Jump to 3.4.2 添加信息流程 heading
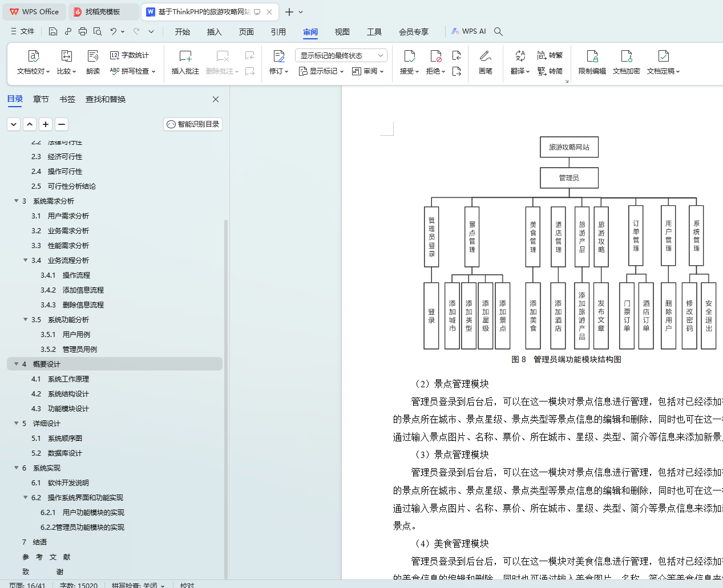Image resolution: width=723 pixels, height=588 pixels. [72, 290]
